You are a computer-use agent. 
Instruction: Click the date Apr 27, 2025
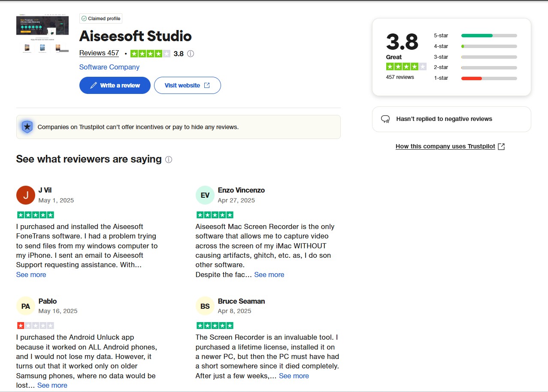click(x=236, y=200)
